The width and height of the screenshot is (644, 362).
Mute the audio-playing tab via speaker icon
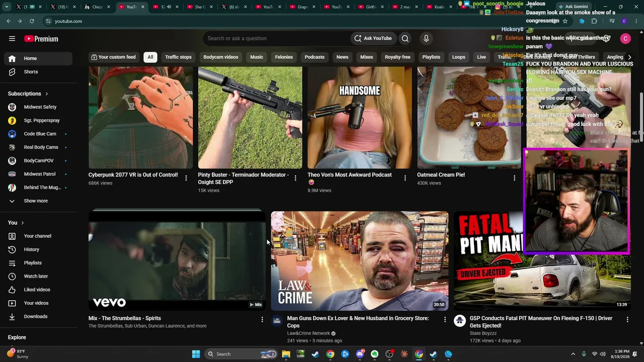169,7
